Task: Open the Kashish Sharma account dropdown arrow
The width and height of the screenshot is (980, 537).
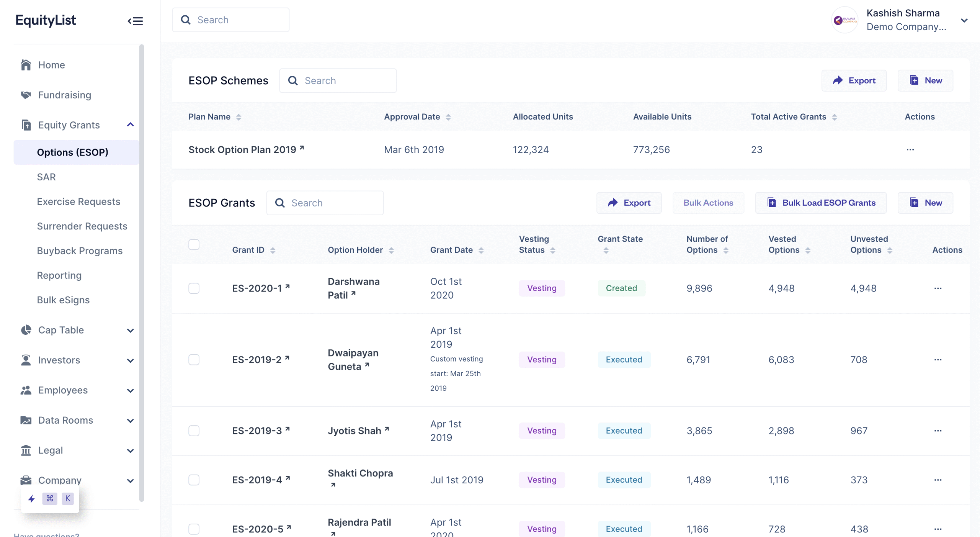Action: (964, 20)
